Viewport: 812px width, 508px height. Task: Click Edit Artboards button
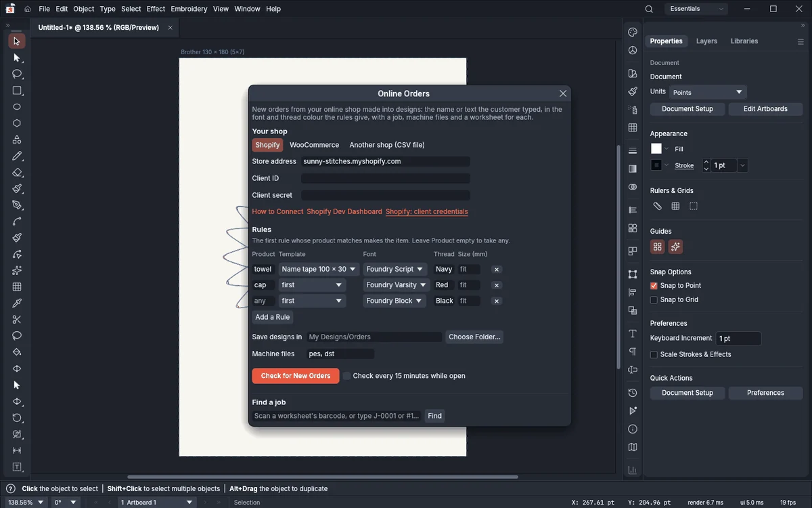[765, 109]
